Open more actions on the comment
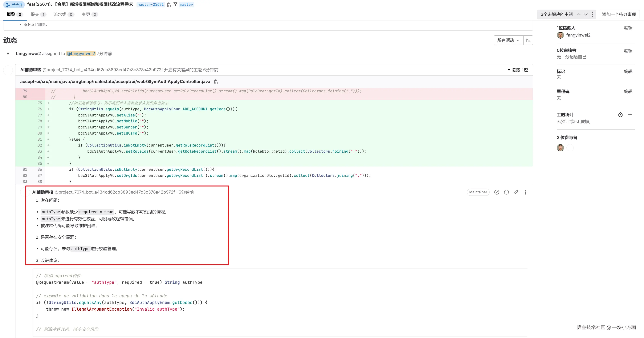Viewport: 644px width, 338px height. click(x=525, y=192)
